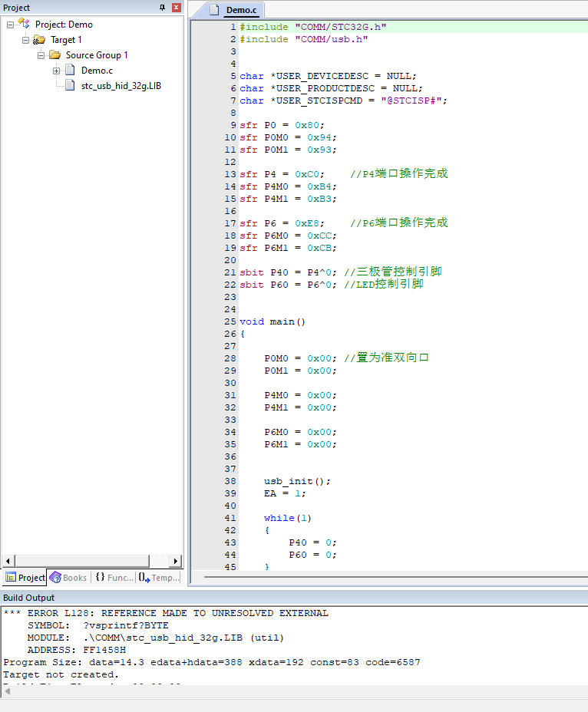This screenshot has height=712, width=588.
Task: Click the ADDRESS FF1458H output line
Action: point(76,651)
